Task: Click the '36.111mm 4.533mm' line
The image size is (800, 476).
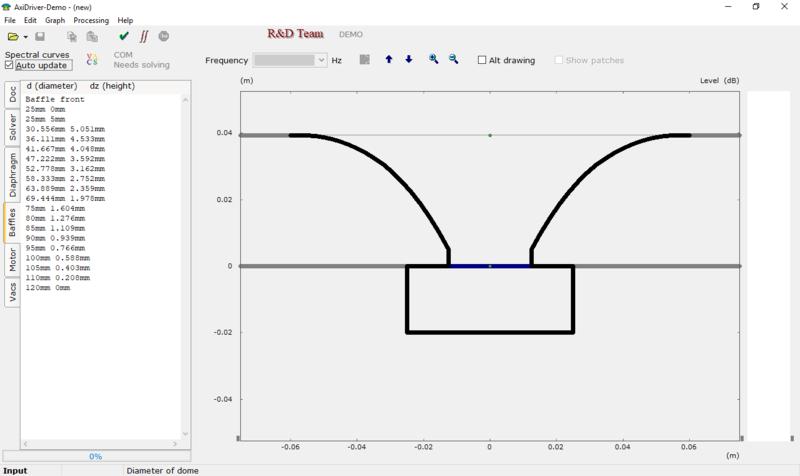Action: (x=65, y=139)
